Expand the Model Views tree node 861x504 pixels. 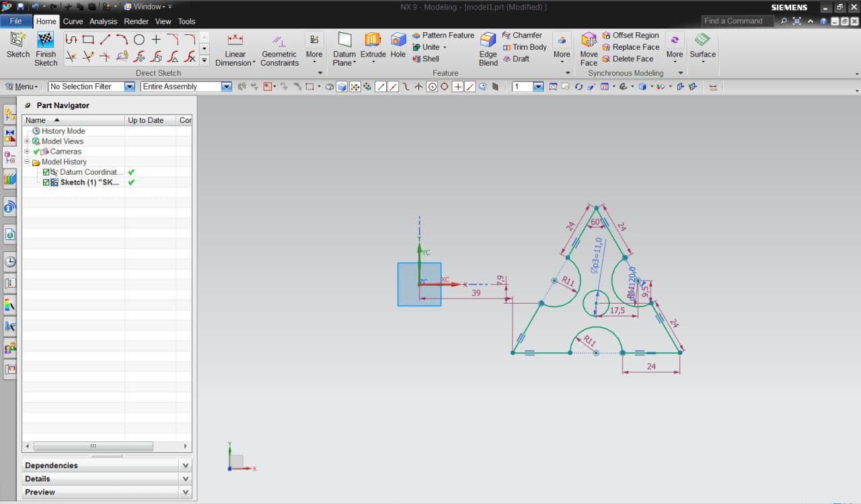tap(27, 141)
